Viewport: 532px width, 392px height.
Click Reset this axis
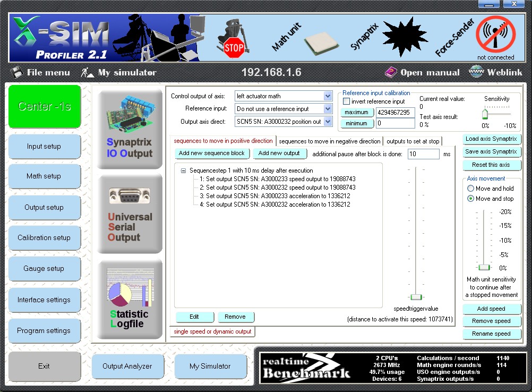coord(491,165)
